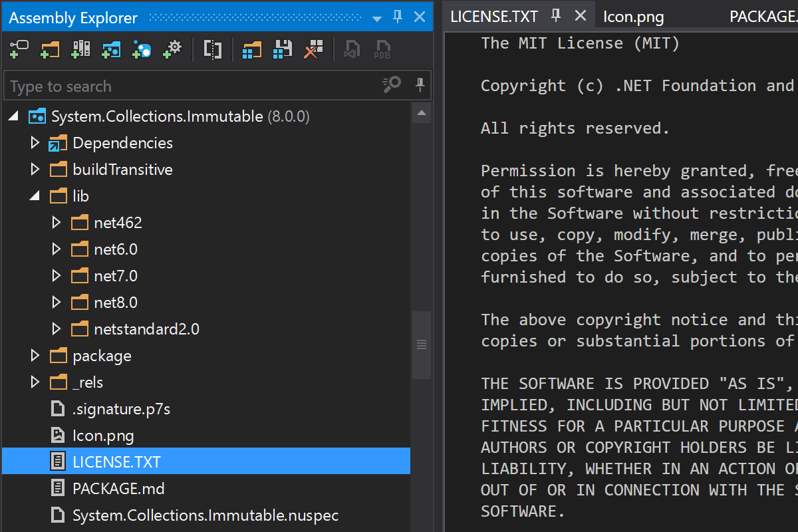Click the gear-with-plus toolbar icon

point(172,49)
